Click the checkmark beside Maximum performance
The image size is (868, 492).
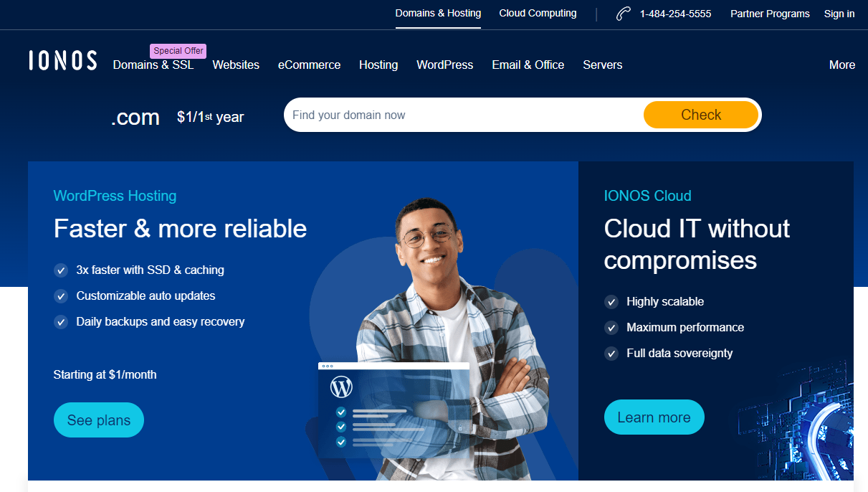pyautogui.click(x=611, y=328)
